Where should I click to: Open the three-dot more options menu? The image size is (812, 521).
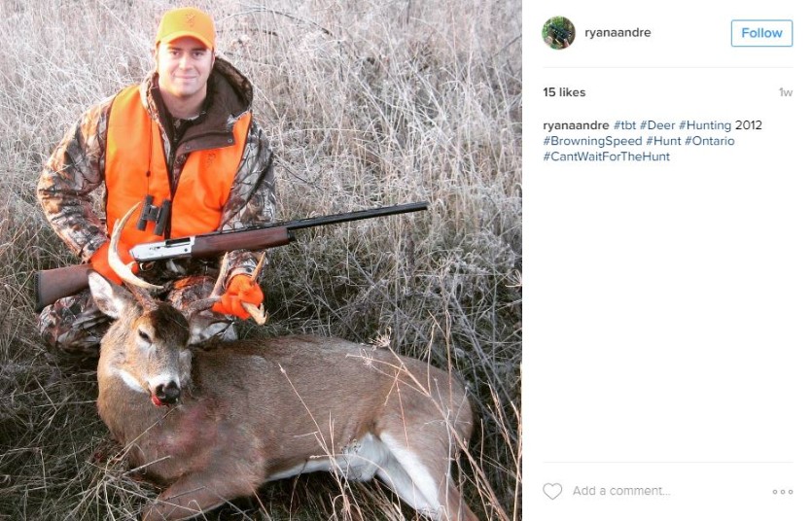[x=782, y=492]
